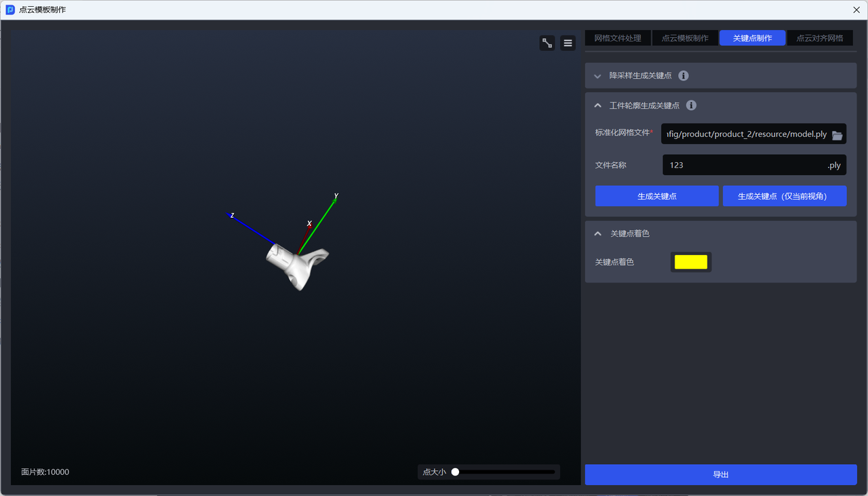Expand the 降采样生成关键点 section

tap(597, 76)
